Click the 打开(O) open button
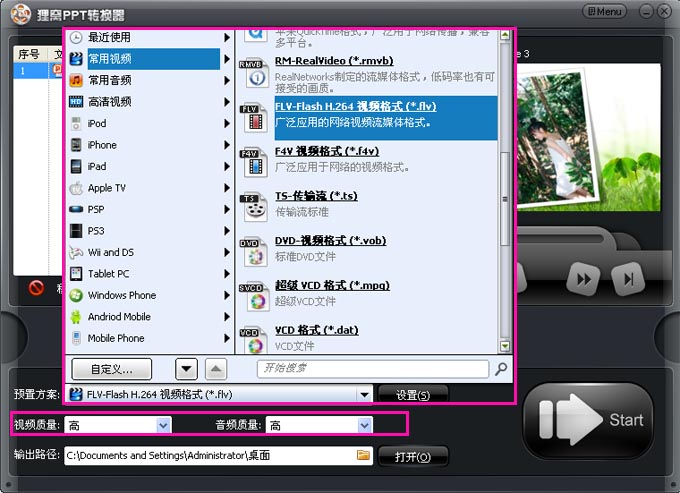The height and width of the screenshot is (493, 680). (x=413, y=457)
